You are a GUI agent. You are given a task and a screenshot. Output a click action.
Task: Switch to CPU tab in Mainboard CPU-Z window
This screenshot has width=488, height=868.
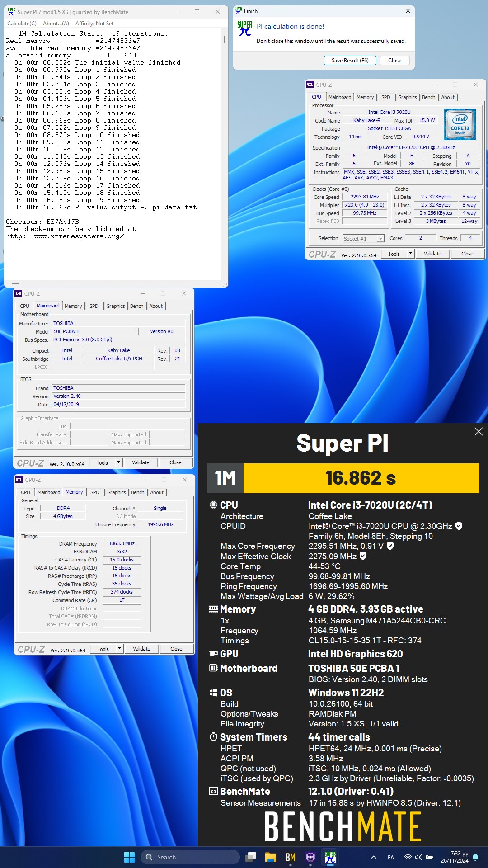click(x=25, y=306)
